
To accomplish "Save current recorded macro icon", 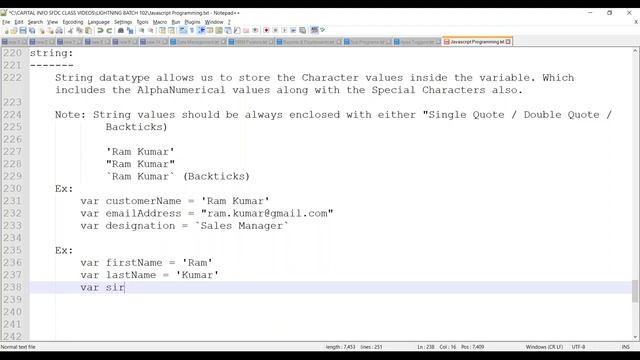I will pos(302,31).
